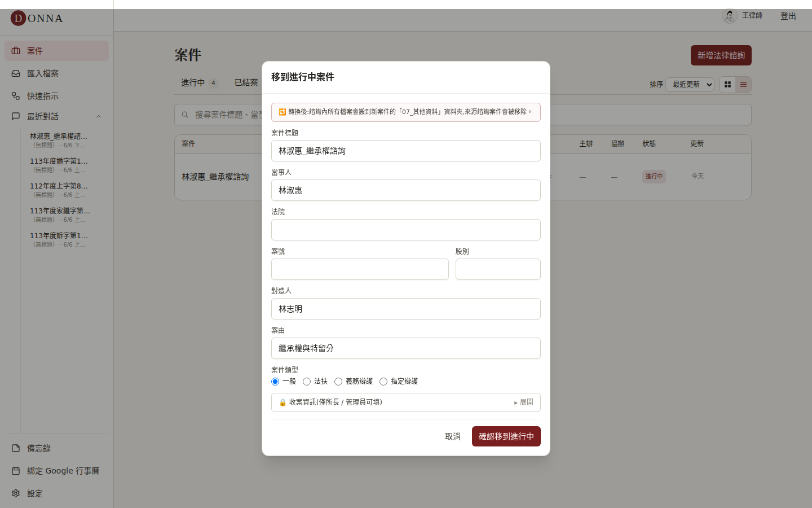Click the 狀態 column header
Screen dimensions: 812x508
click(x=649, y=144)
